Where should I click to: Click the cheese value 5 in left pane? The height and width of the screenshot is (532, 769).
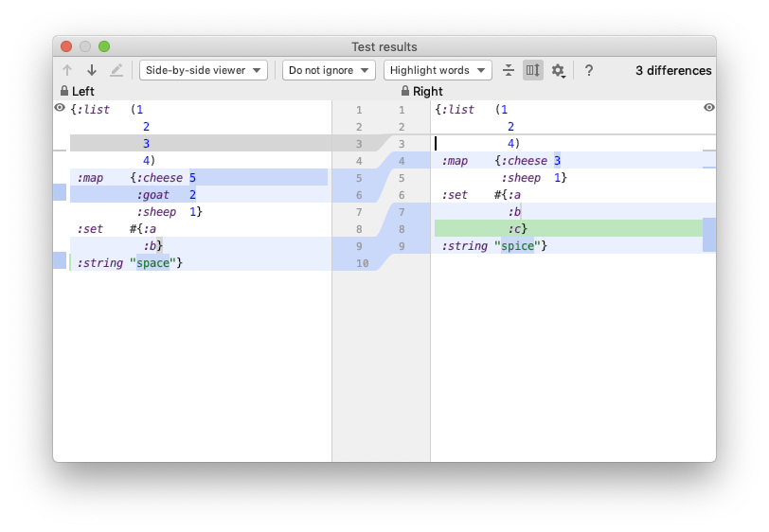click(193, 178)
